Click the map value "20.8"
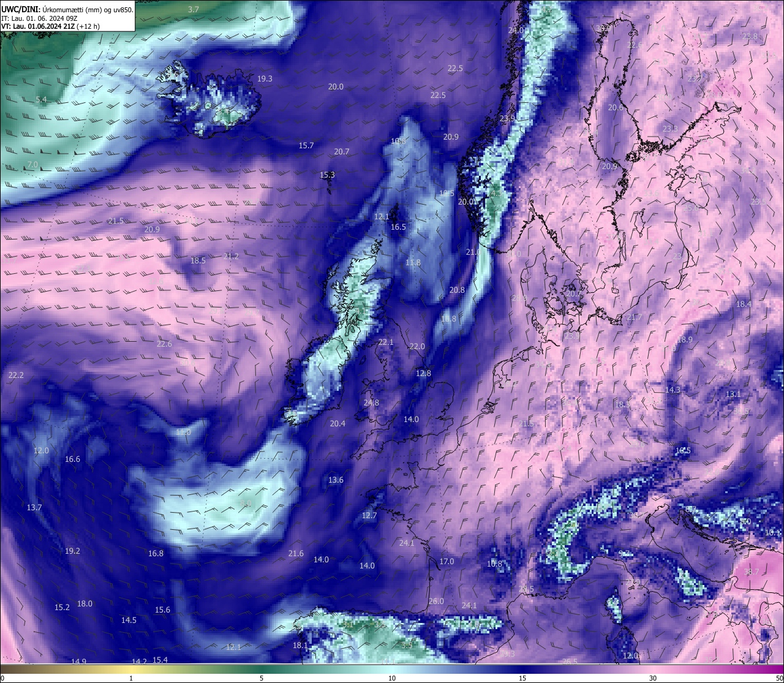The width and height of the screenshot is (784, 683). pyautogui.click(x=457, y=290)
